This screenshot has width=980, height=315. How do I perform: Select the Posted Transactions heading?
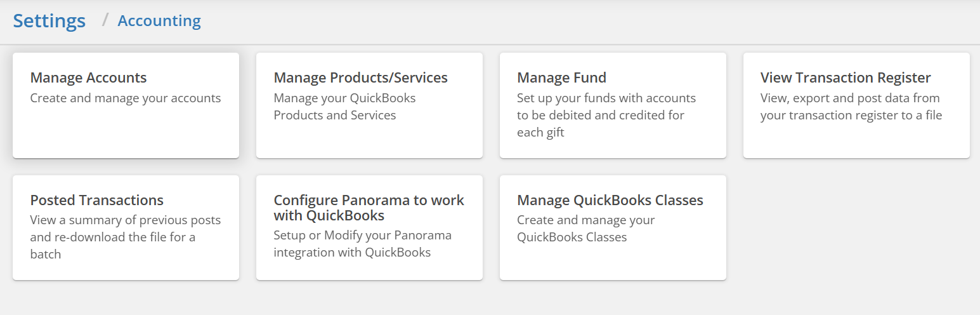pyautogui.click(x=97, y=201)
